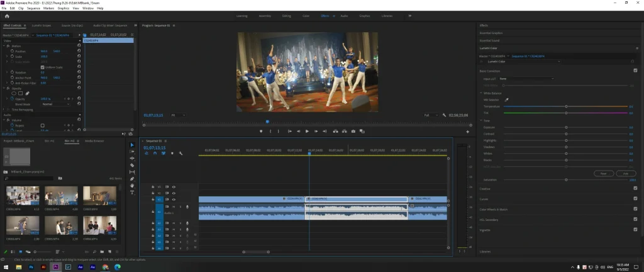Play the sequence in the Program monitor
This screenshot has width=644, height=272.
pos(307,131)
